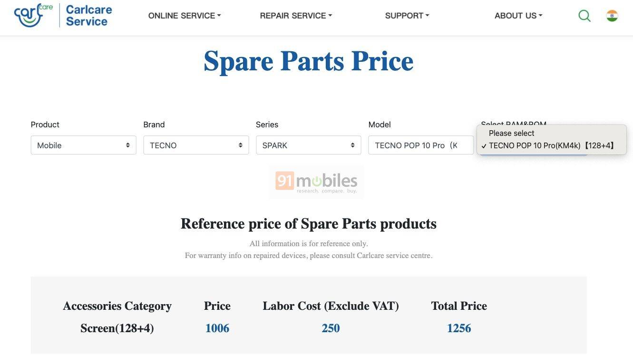This screenshot has height=364, width=633.
Task: Click the screen price value 1006
Action: coord(217,328)
